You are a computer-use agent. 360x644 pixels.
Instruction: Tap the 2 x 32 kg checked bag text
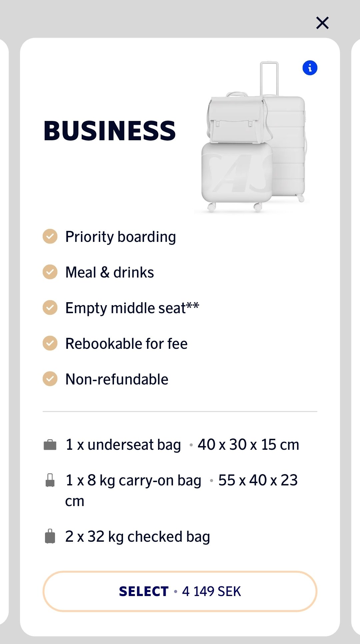click(137, 537)
